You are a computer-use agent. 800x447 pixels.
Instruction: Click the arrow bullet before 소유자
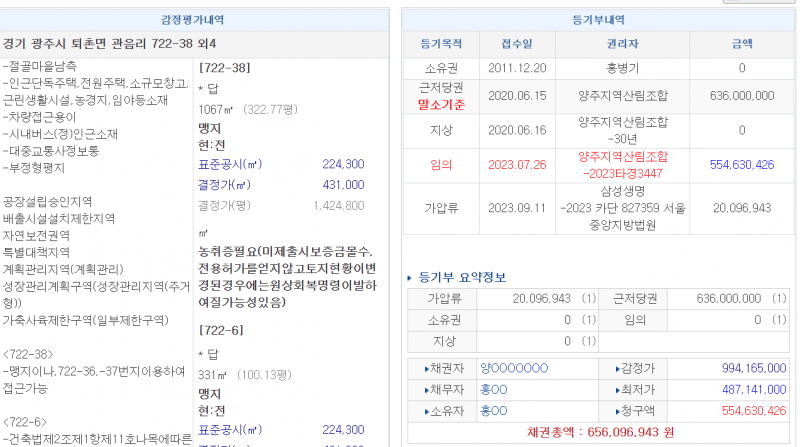[x=427, y=411]
